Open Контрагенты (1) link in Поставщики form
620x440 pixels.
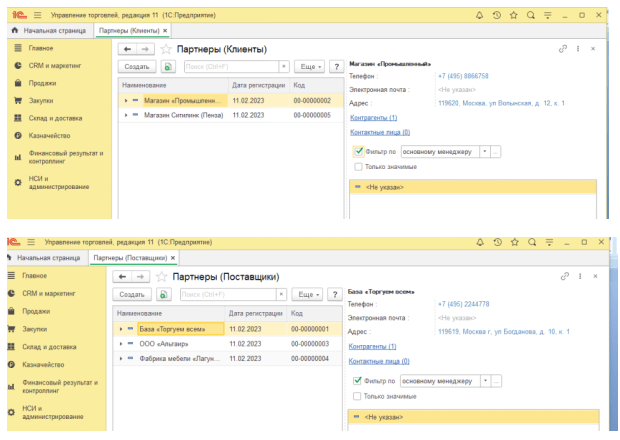click(372, 346)
